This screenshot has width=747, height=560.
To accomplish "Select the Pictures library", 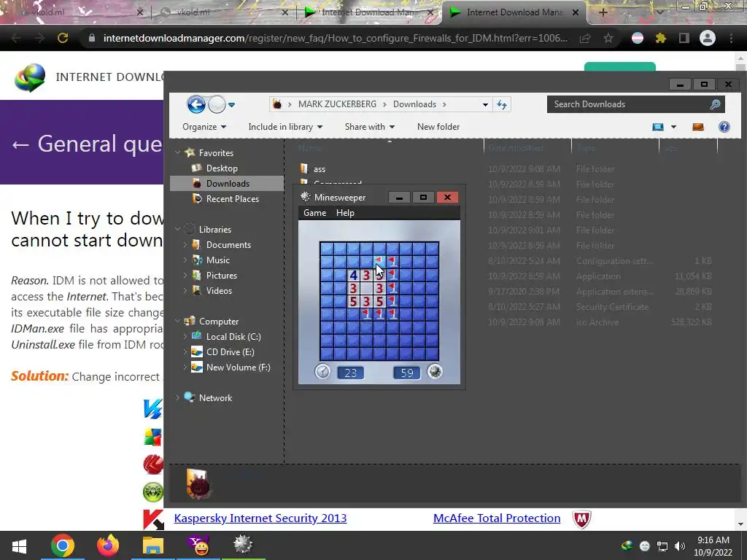I will pyautogui.click(x=221, y=275).
